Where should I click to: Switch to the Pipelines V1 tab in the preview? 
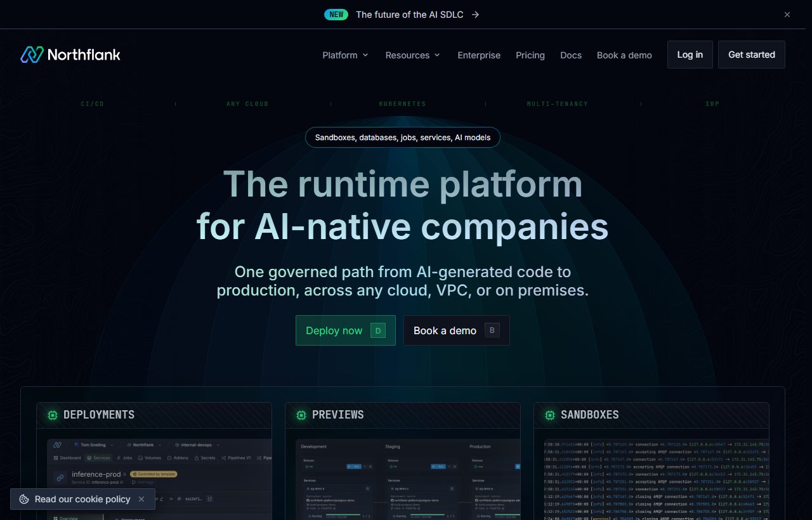click(236, 458)
